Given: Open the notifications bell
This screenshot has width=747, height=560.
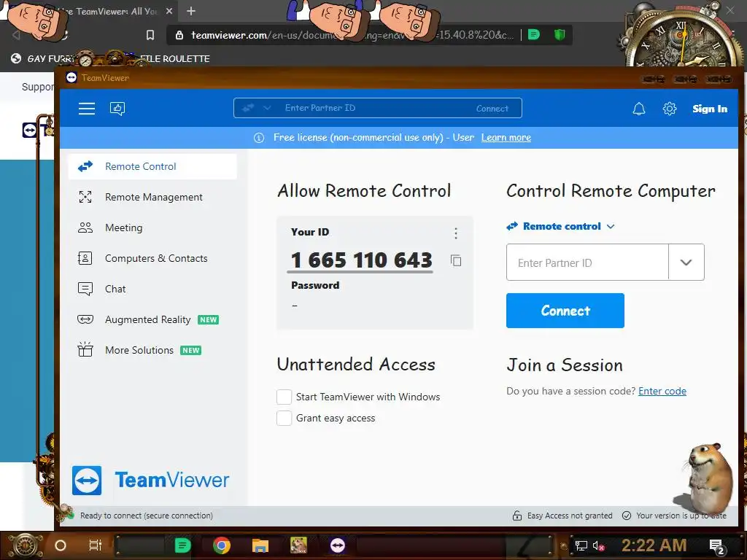Looking at the screenshot, I should click(639, 109).
